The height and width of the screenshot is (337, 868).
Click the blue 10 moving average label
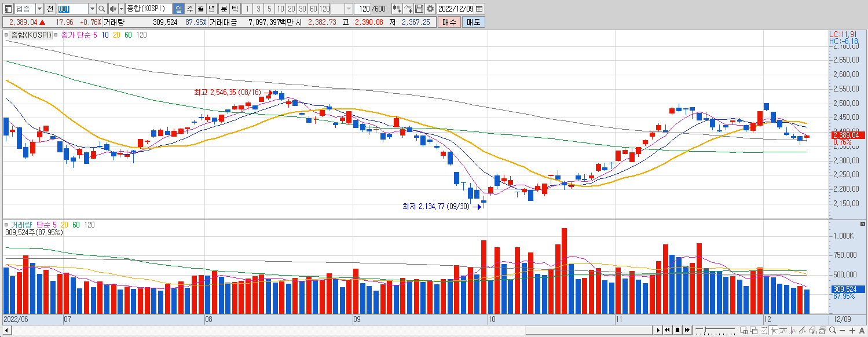(x=105, y=35)
